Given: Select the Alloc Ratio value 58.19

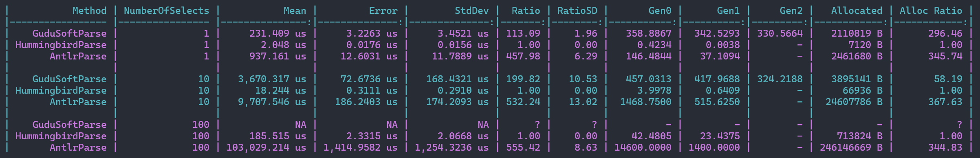Looking at the screenshot, I should 948,79.
